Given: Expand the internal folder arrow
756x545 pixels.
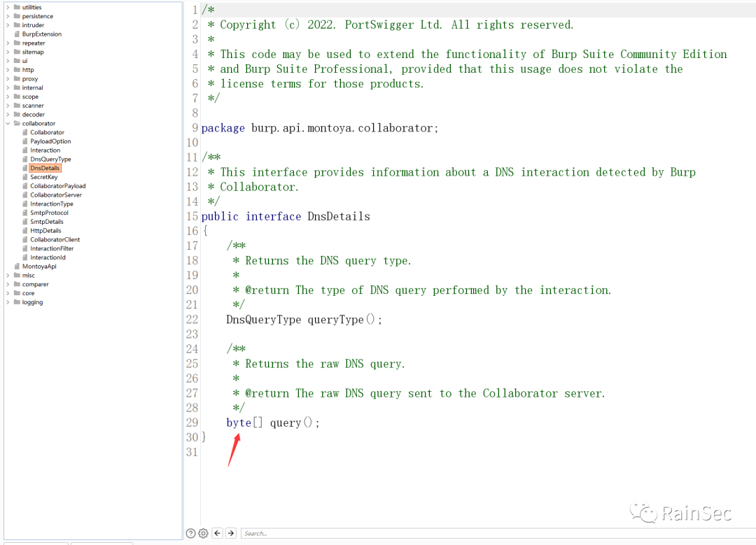Looking at the screenshot, I should tap(8, 87).
